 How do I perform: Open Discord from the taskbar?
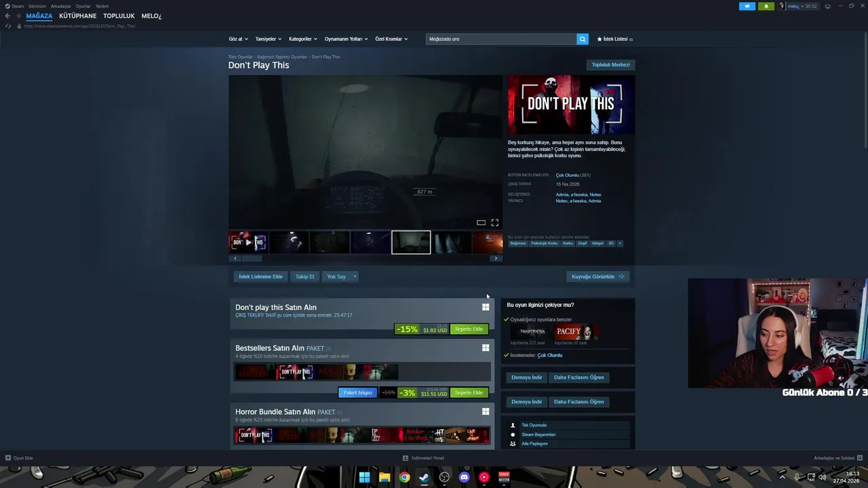click(464, 477)
